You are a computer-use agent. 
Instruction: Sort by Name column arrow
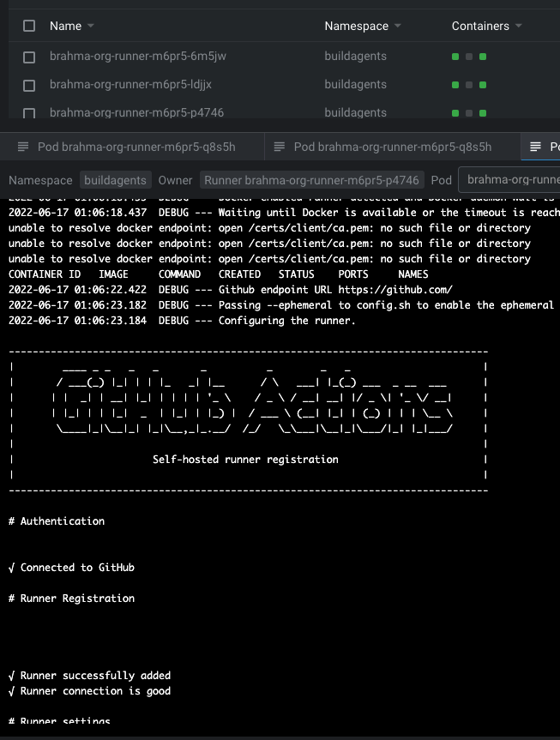pos(91,26)
